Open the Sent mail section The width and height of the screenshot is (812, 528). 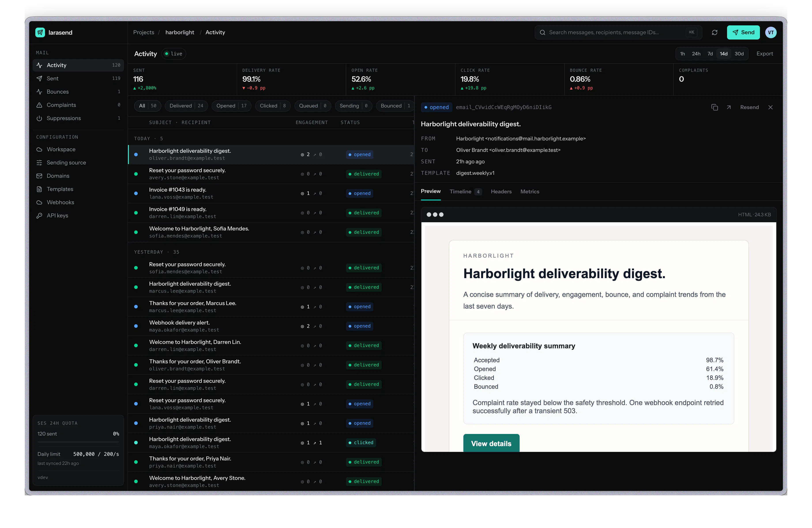pyautogui.click(x=78, y=79)
